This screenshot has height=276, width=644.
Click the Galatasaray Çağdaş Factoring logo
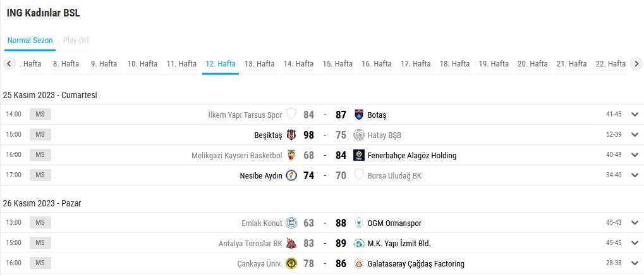(x=358, y=264)
